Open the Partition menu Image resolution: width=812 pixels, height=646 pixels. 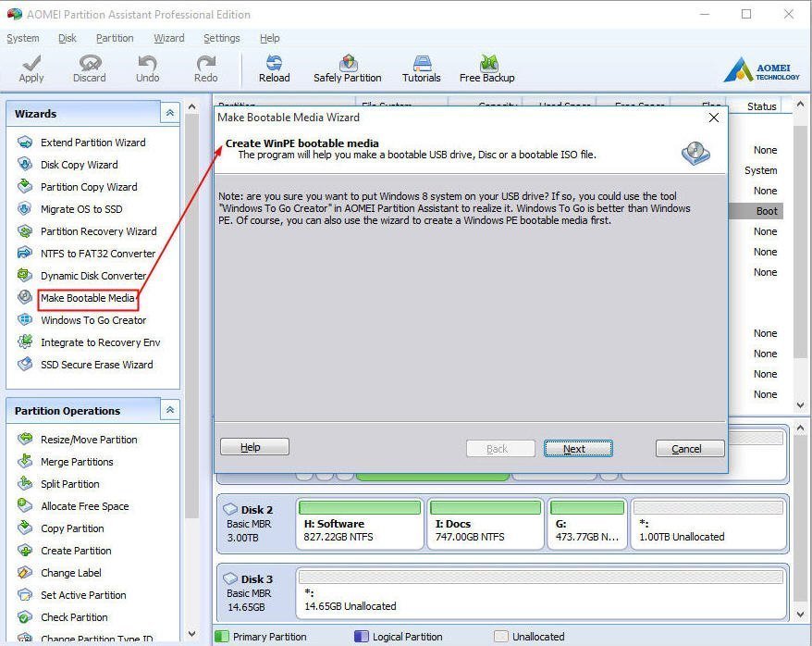(x=115, y=38)
